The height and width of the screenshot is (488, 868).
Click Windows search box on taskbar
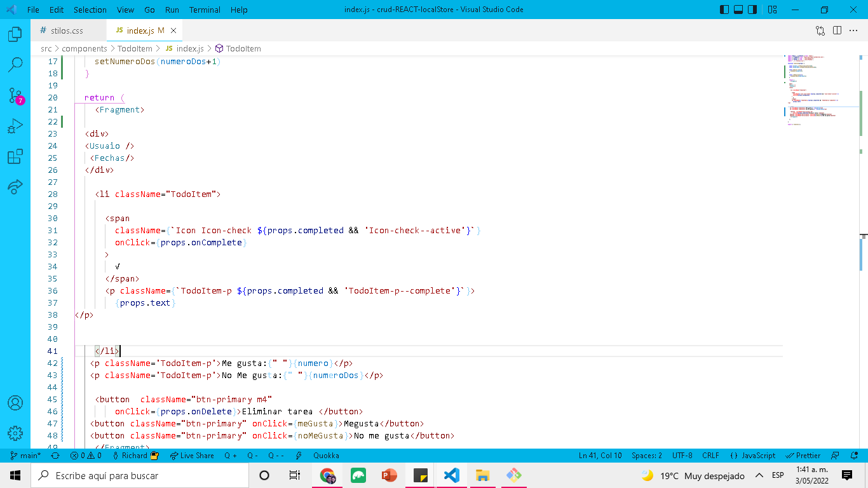click(140, 475)
